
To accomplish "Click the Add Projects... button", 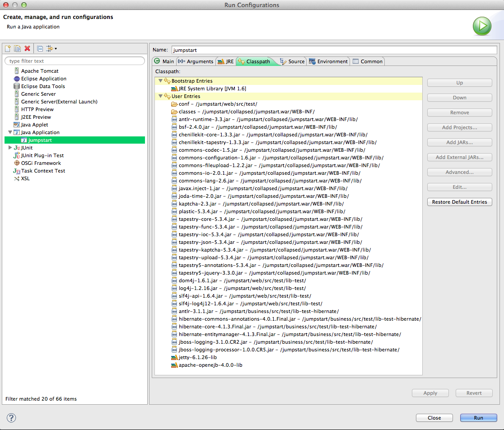I will click(460, 127).
